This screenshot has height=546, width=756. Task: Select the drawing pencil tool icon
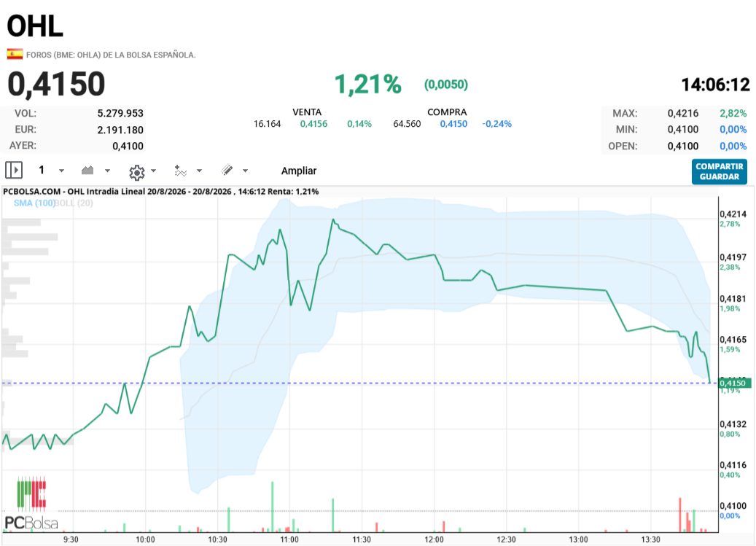click(227, 170)
